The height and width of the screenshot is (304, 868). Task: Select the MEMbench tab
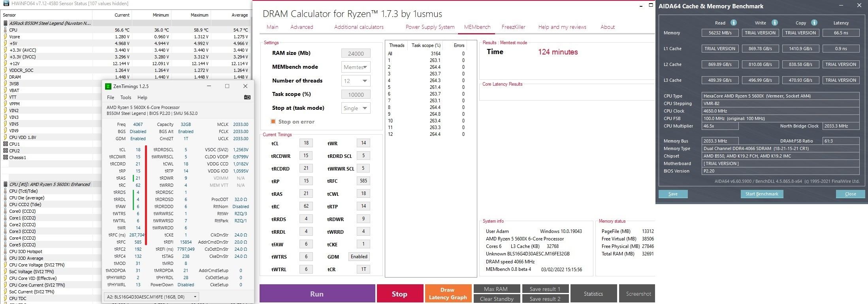point(477,27)
